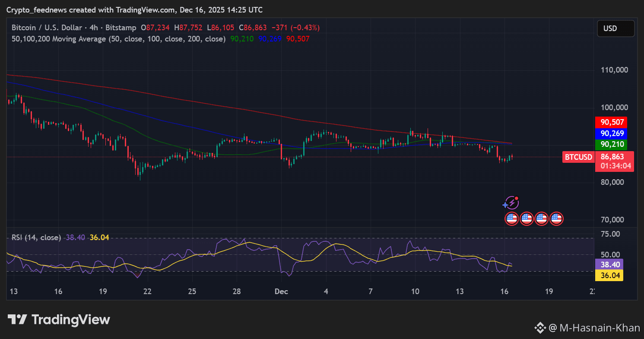Click the purple lightning bolt event icon
The width and height of the screenshot is (644, 339).
pyautogui.click(x=511, y=203)
